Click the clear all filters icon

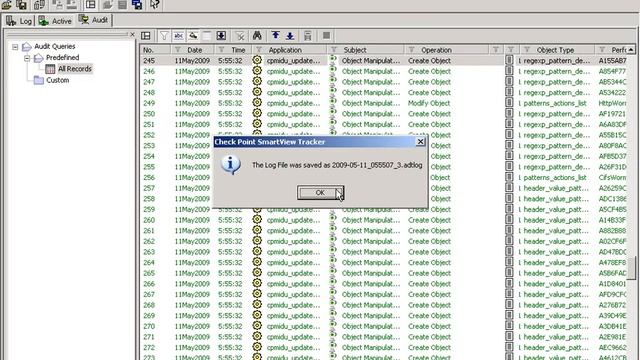(240, 36)
